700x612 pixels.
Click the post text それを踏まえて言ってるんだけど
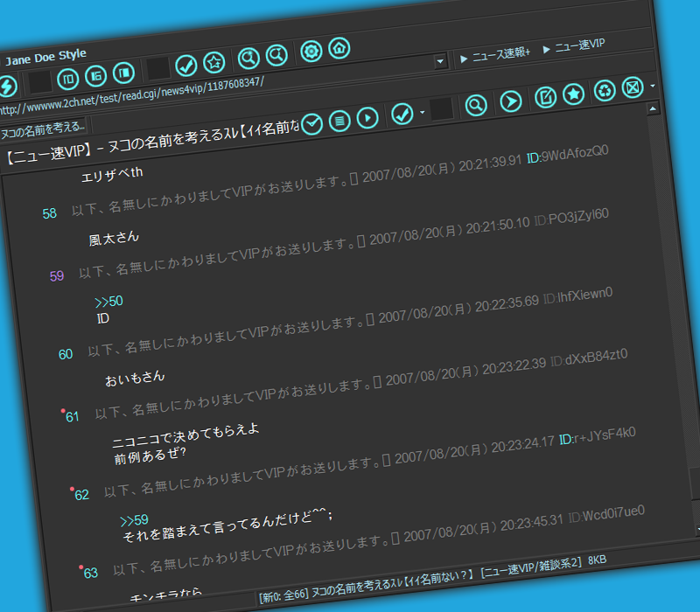(217, 527)
